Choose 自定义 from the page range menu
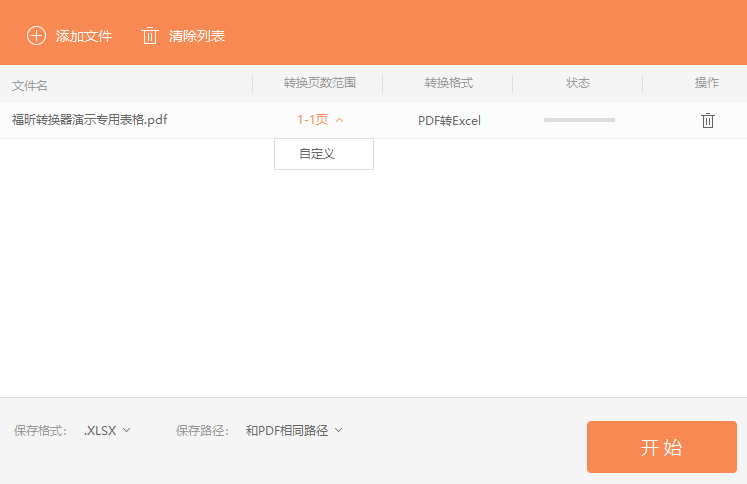Image resolution: width=747 pixels, height=484 pixels. click(324, 154)
